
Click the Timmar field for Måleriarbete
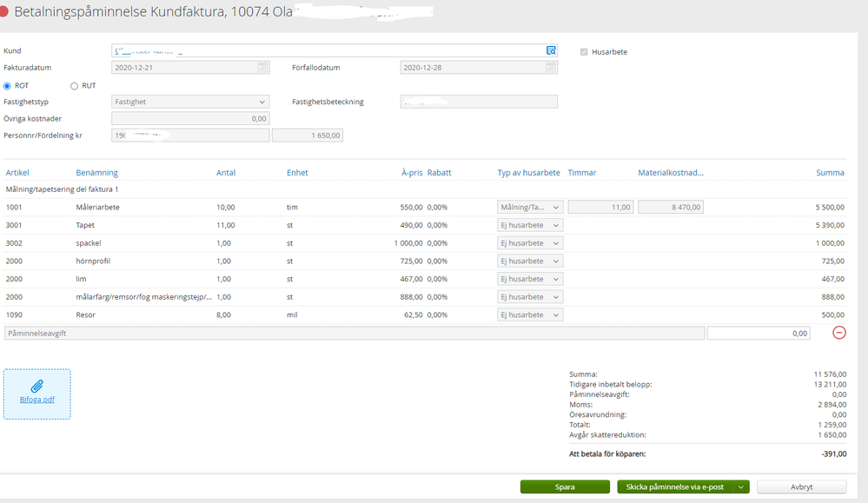tap(600, 207)
